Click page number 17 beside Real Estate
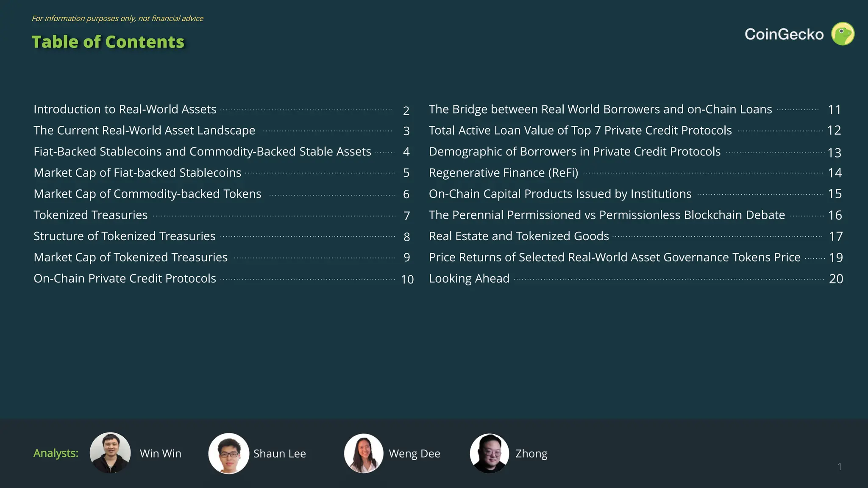Screen dimensions: 868x488 click(836, 236)
